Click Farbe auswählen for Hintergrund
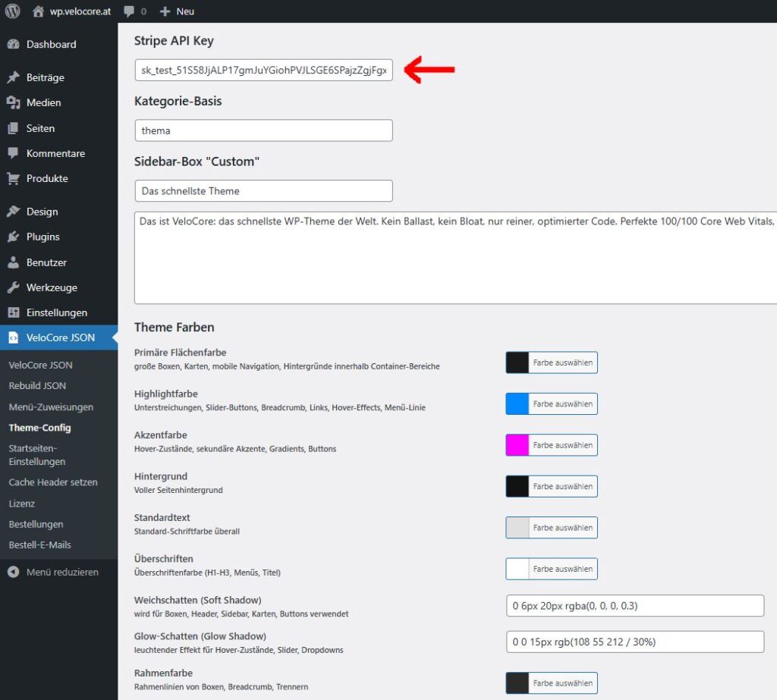Screen dimensions: 777x700 pos(552,486)
